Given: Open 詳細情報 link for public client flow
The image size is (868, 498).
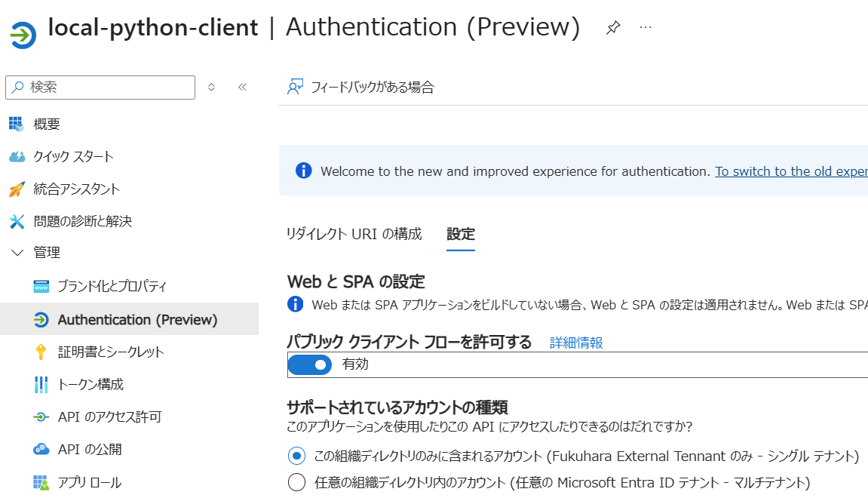Looking at the screenshot, I should pyautogui.click(x=576, y=343).
